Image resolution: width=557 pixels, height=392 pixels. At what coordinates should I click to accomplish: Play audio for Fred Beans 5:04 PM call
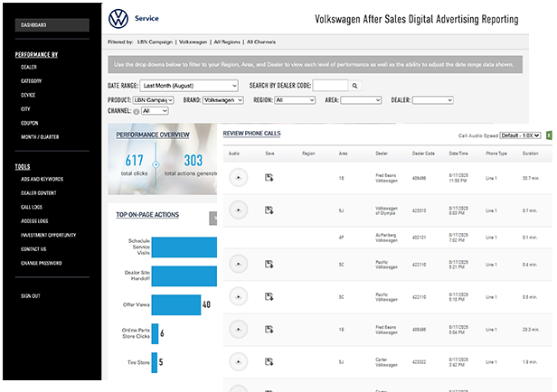click(239, 329)
